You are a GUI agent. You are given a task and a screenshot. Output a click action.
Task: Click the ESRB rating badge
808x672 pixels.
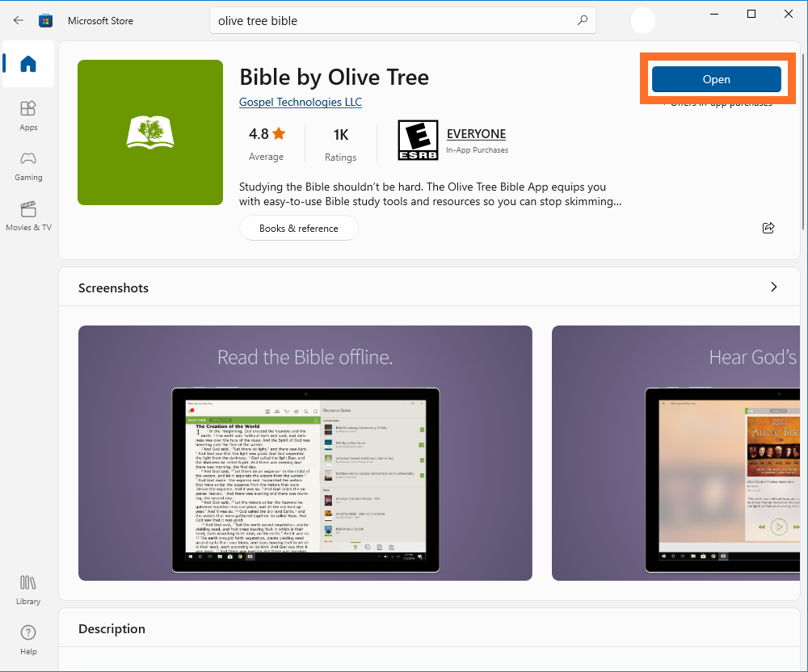click(x=418, y=141)
